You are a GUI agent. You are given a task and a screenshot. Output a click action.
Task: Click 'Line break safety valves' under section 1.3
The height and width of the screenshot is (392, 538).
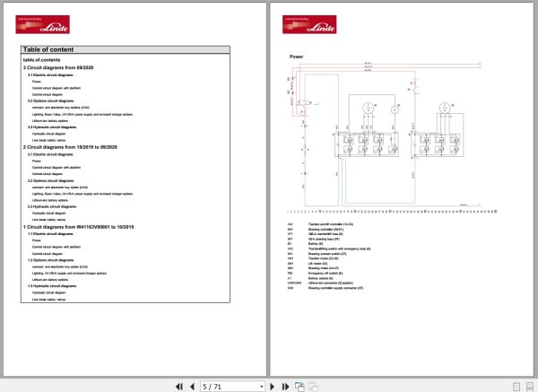[48, 300]
